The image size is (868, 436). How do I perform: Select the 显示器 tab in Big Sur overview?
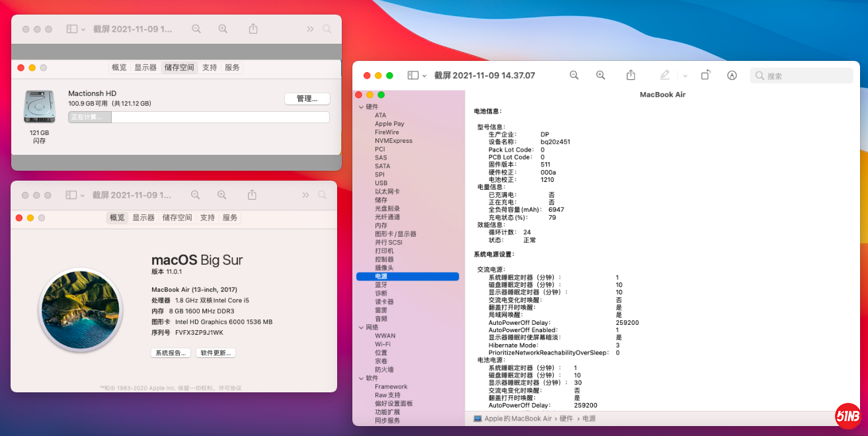[143, 218]
